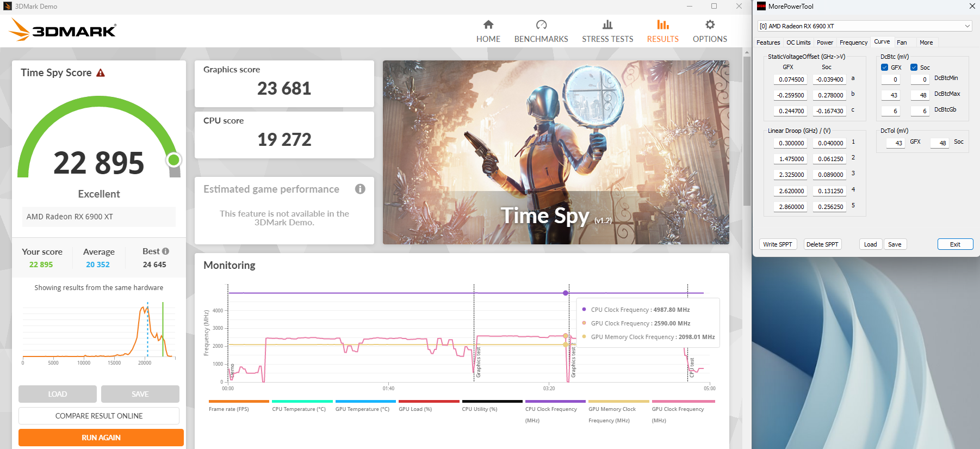Viewport: 980px width, 449px height.
Task: Click the DcTol Soc field 48
Action: pyautogui.click(x=940, y=143)
